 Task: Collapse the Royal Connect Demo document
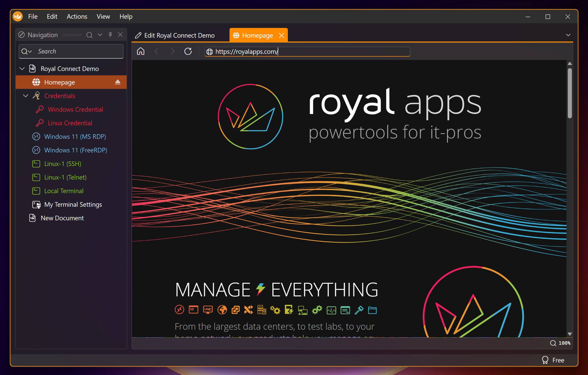[22, 69]
